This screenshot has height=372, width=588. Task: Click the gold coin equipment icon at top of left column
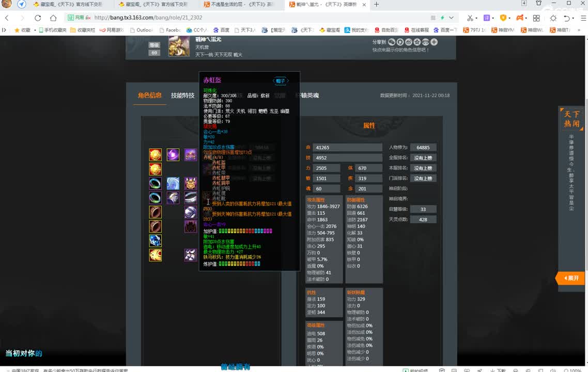pyautogui.click(x=155, y=155)
